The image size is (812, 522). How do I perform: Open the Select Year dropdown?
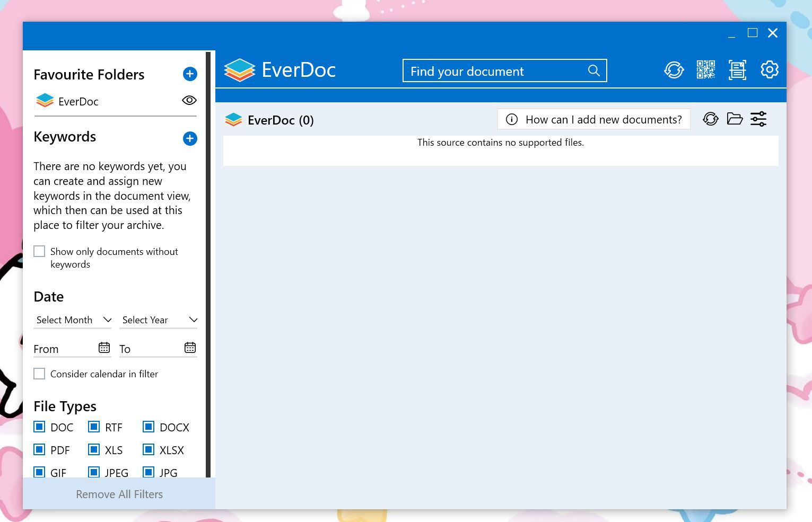[x=159, y=320]
